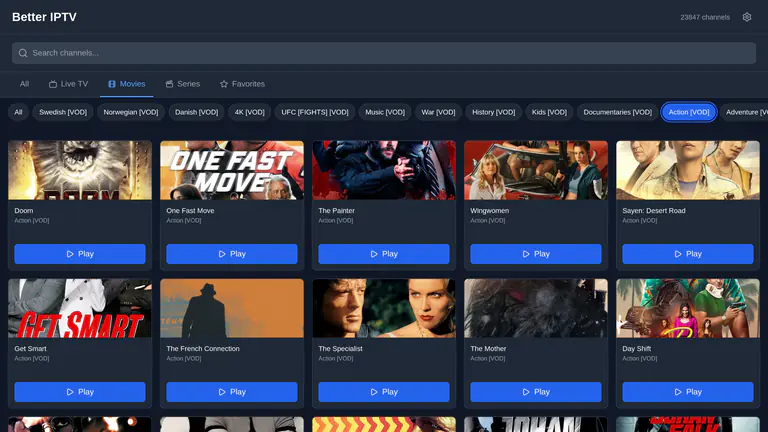768x432 pixels.
Task: Open the settings gear icon
Action: 746,17
